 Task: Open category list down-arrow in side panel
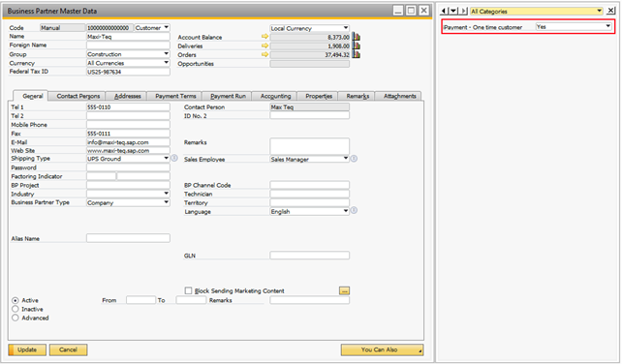point(453,11)
